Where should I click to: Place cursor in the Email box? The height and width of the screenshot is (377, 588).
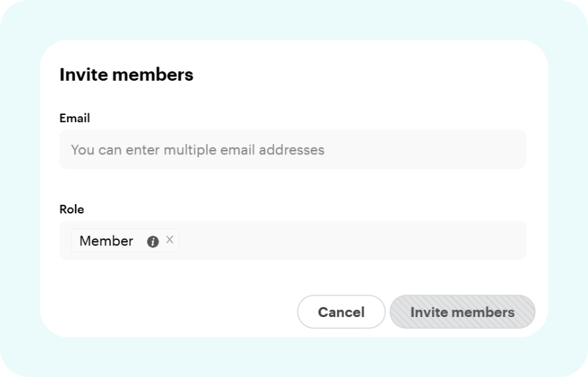tap(292, 150)
